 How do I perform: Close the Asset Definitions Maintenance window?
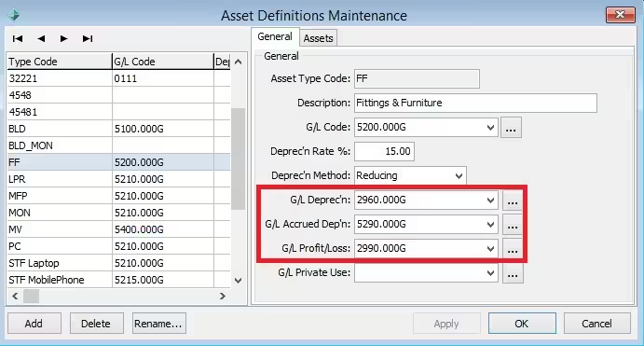pyautogui.click(x=620, y=15)
